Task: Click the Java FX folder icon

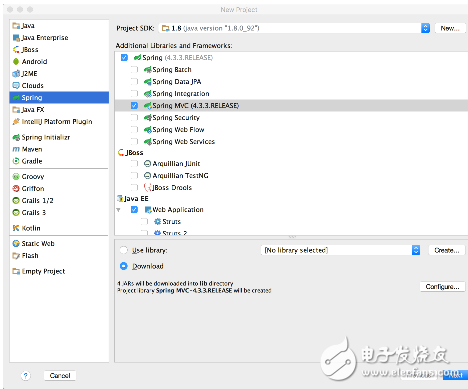Action: 16,110
